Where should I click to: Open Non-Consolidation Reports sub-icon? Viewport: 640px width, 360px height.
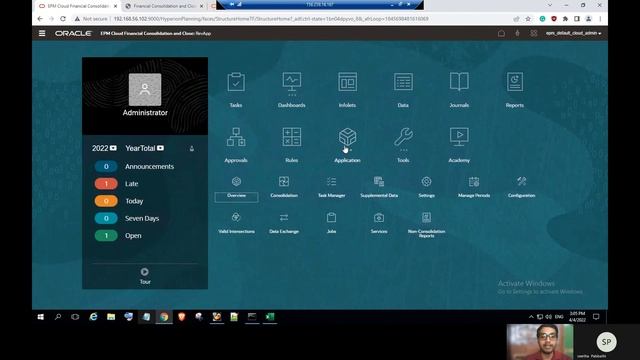427,218
